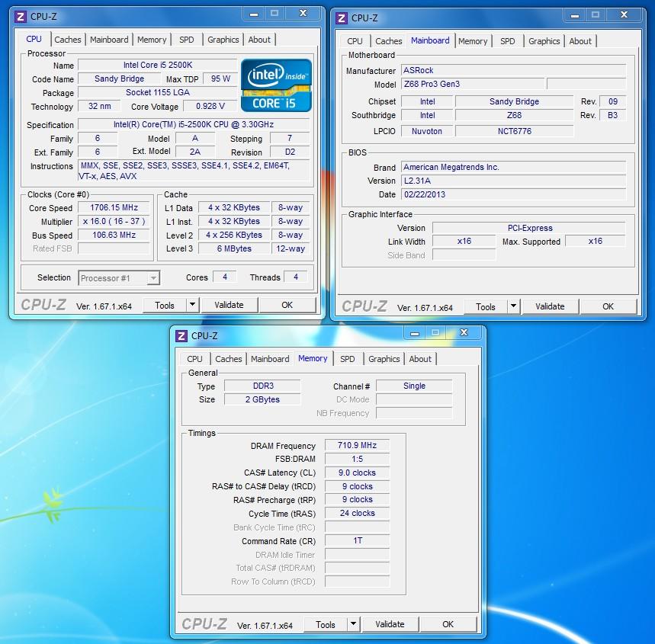The height and width of the screenshot is (644, 655).
Task: Switch to the CPU tab in the Mainboard window
Action: point(355,41)
